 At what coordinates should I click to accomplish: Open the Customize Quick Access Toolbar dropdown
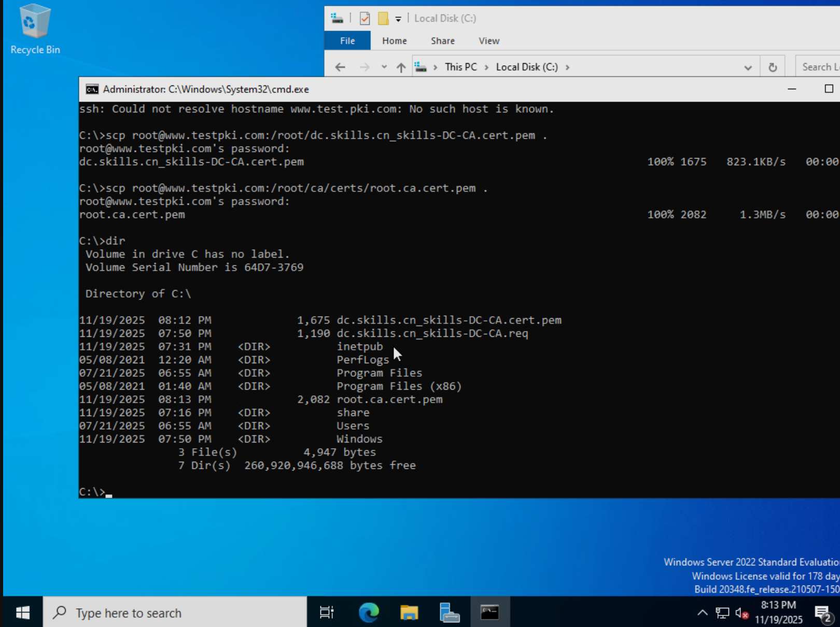pos(398,19)
